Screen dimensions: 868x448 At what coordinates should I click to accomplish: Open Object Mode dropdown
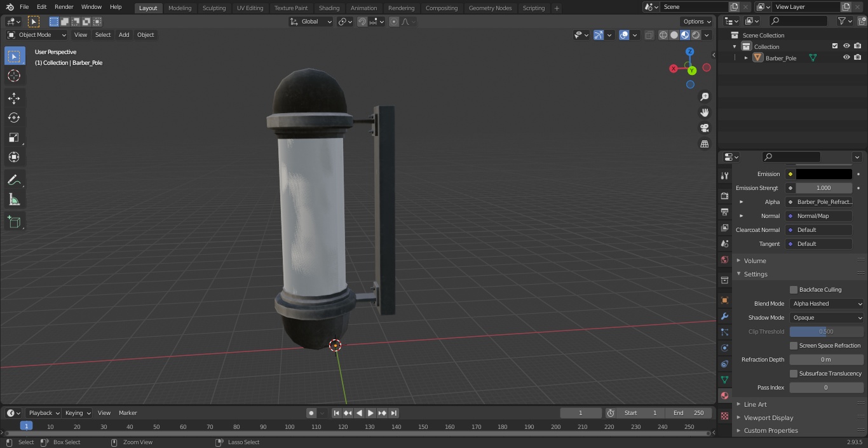point(37,35)
